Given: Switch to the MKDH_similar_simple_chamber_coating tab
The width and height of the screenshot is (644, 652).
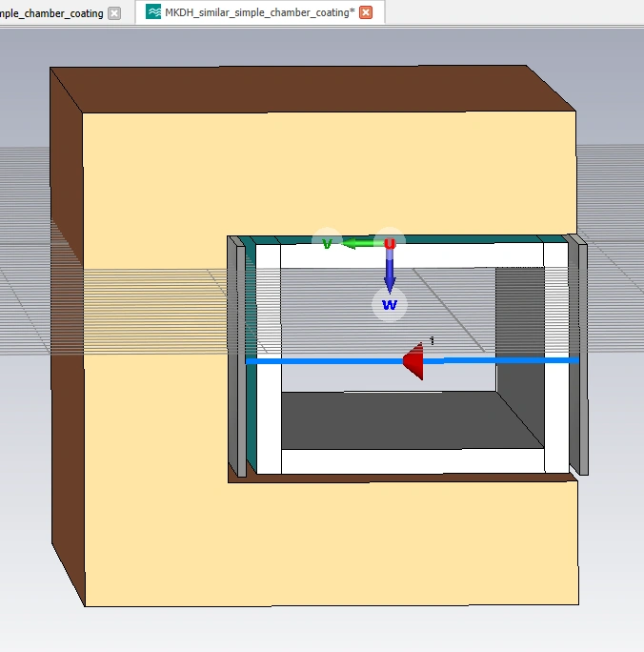Looking at the screenshot, I should click(x=260, y=12).
